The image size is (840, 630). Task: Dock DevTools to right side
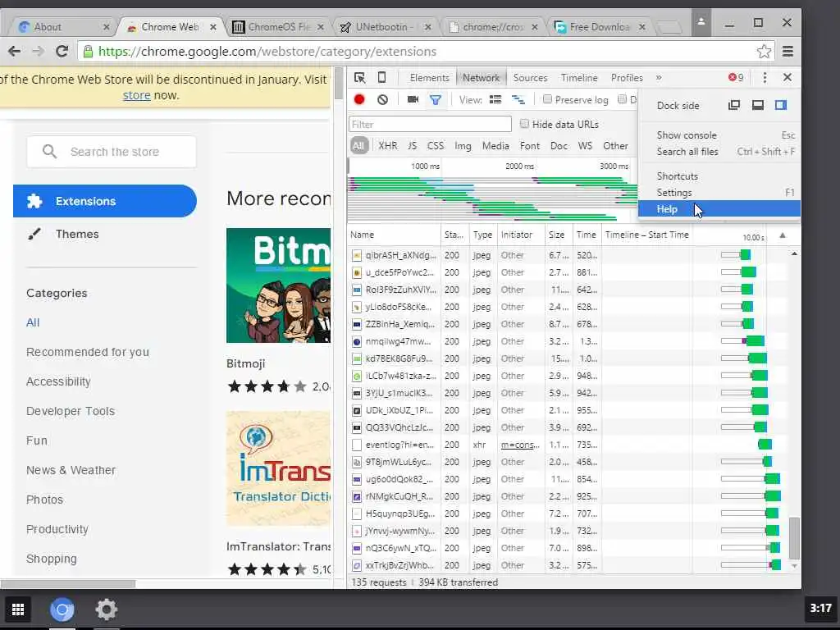point(781,105)
